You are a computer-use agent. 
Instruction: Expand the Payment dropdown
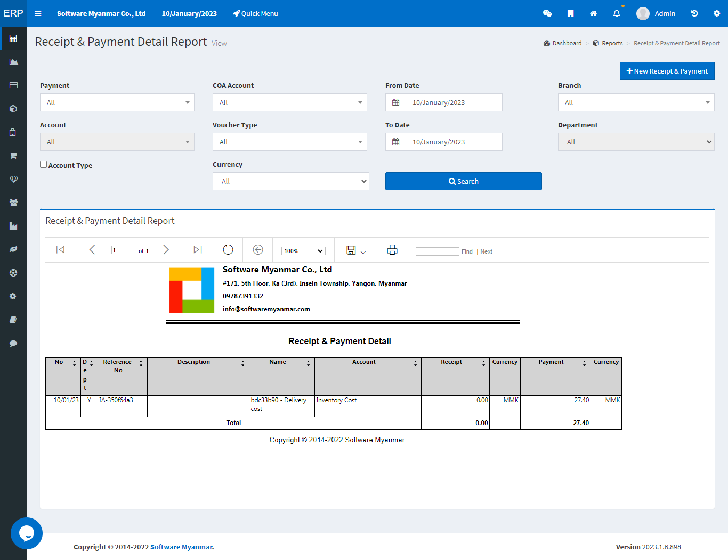pos(117,102)
